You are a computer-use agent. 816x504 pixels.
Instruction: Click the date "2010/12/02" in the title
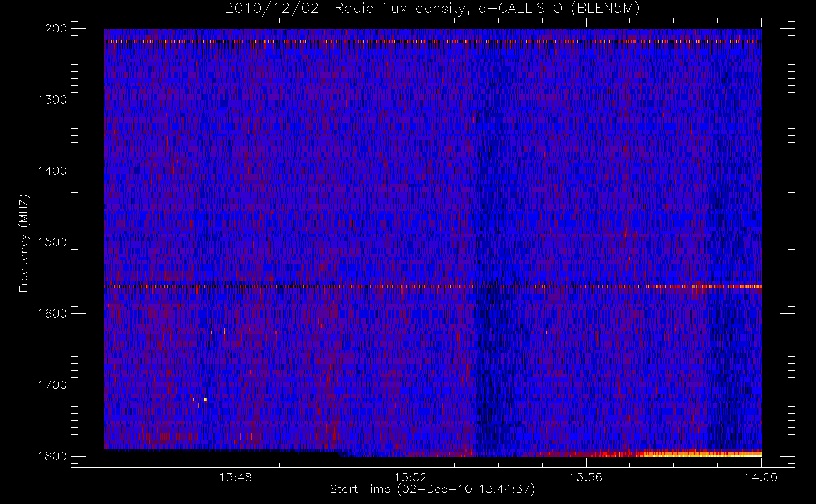(x=272, y=9)
